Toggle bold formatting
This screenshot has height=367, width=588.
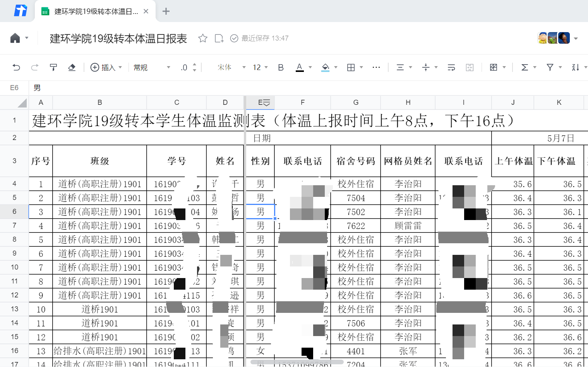281,67
